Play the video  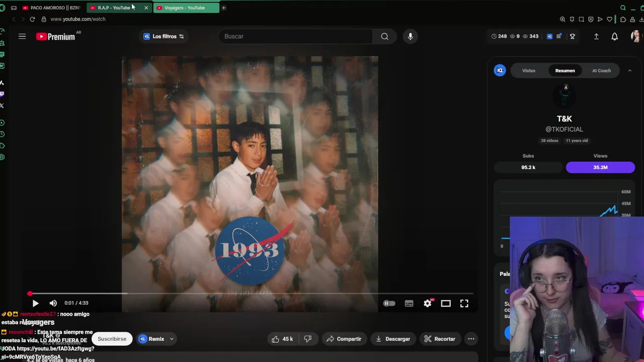pos(35,303)
